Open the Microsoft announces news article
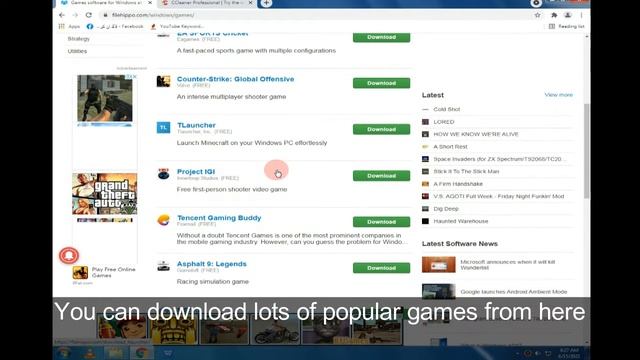Viewport: 640px width, 360px height. click(508, 265)
